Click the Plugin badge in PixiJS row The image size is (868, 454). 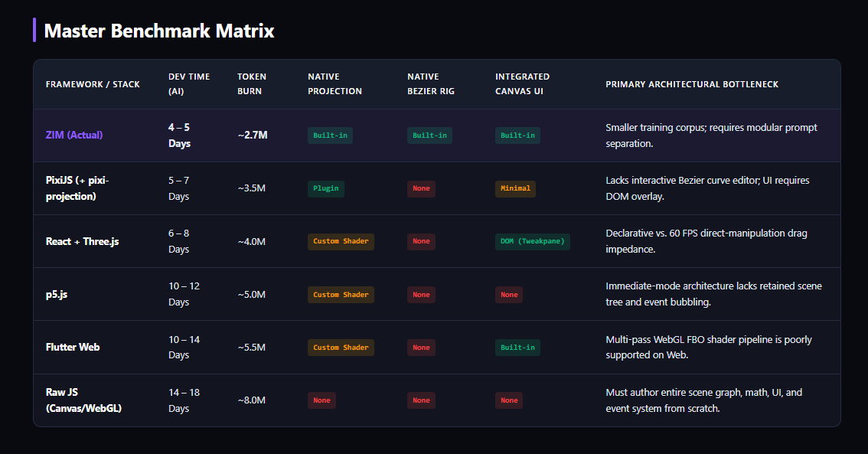click(x=325, y=189)
